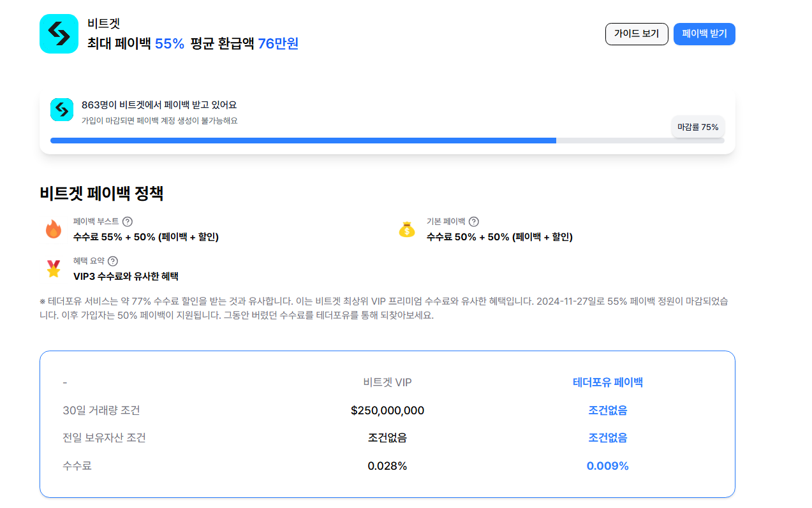Click 수수료 55% + 50% (페이백 + 할인) text
The height and width of the screenshot is (508, 812).
coord(146,236)
